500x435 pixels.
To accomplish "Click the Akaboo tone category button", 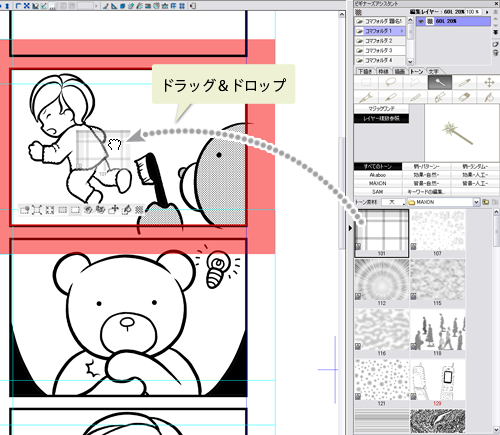I will (x=378, y=175).
